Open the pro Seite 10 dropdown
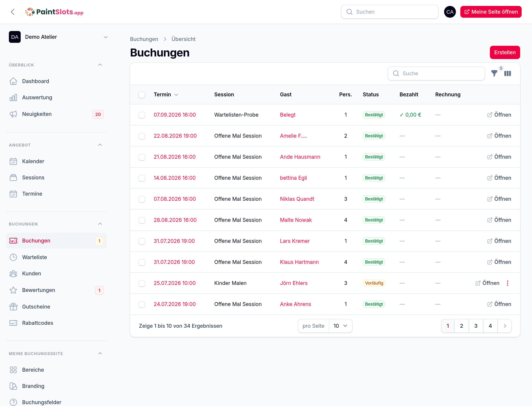532x406 pixels. (x=340, y=326)
